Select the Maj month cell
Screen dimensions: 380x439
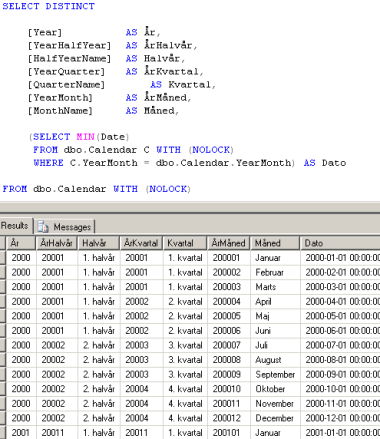(275, 316)
